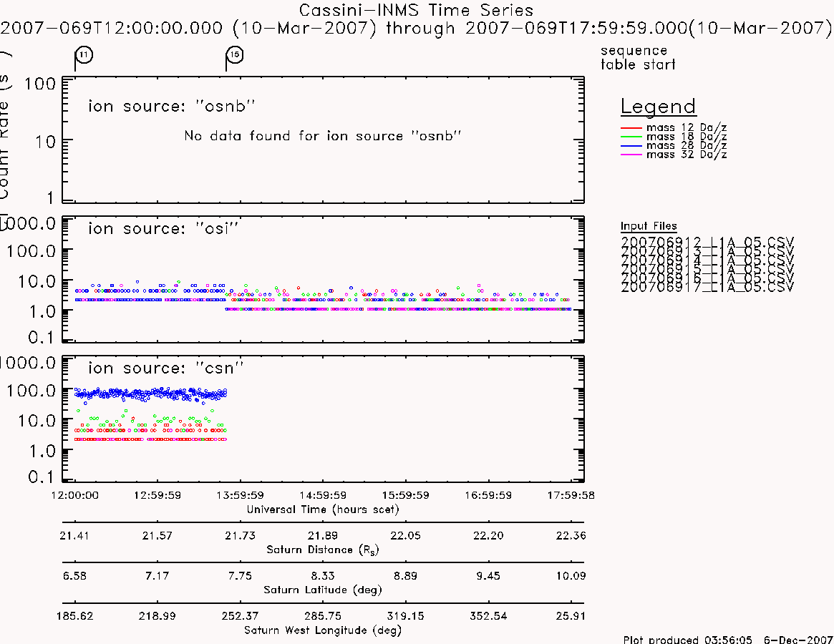Screen dimensions: 834x644
Task: Click the ion source "csn" label
Action: (x=165, y=368)
